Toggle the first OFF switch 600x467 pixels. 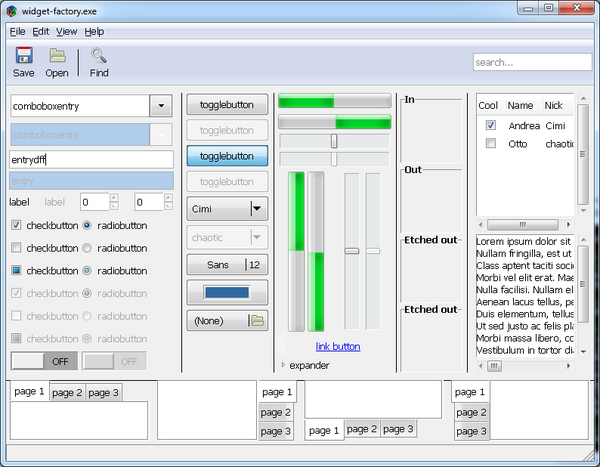coord(44,361)
